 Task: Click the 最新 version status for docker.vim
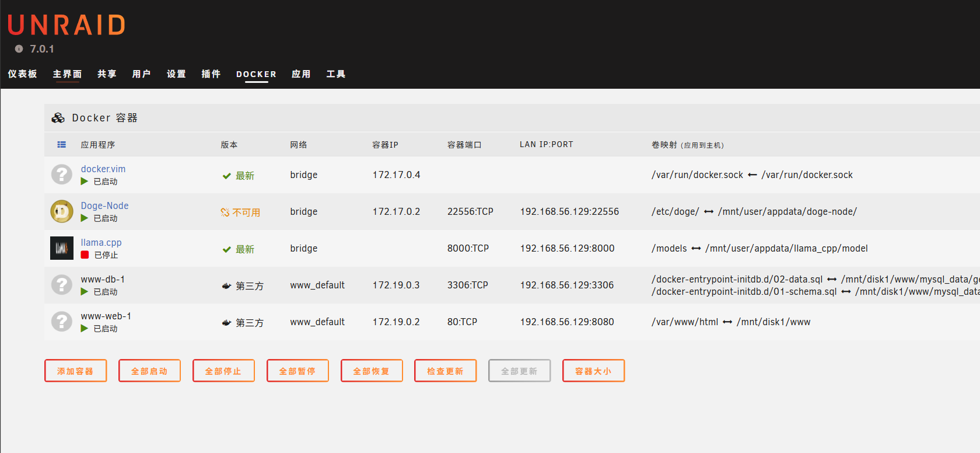click(245, 176)
